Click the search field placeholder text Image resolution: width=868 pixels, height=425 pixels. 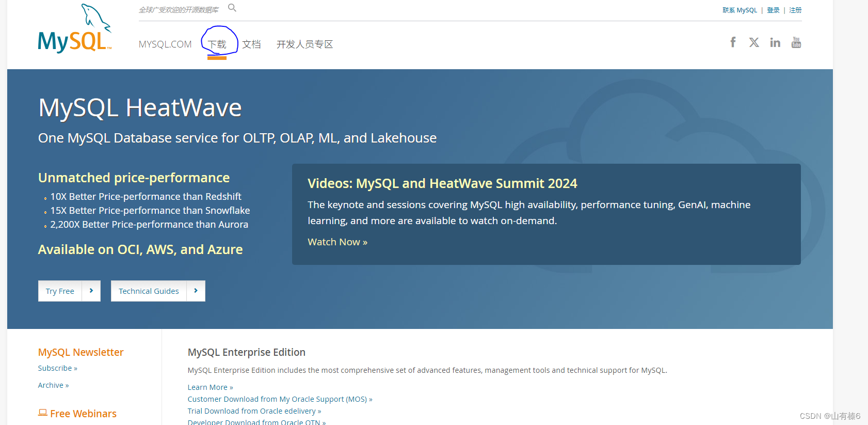[x=179, y=10]
